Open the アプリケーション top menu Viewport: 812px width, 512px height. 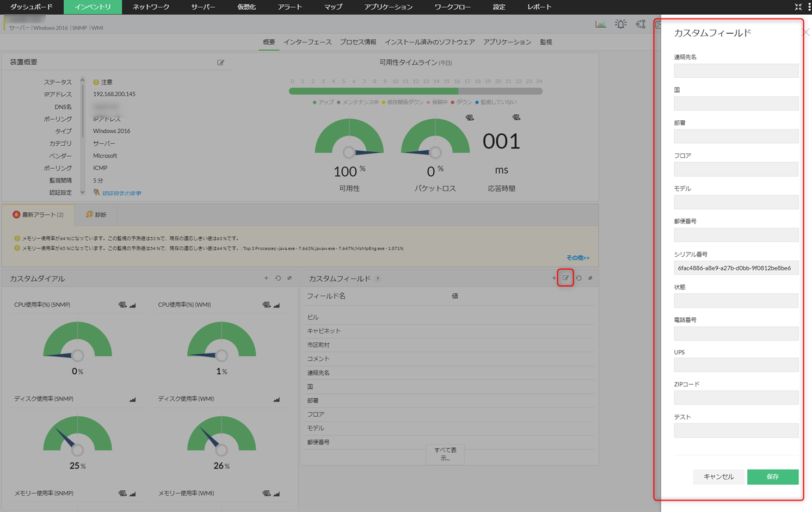tap(389, 7)
